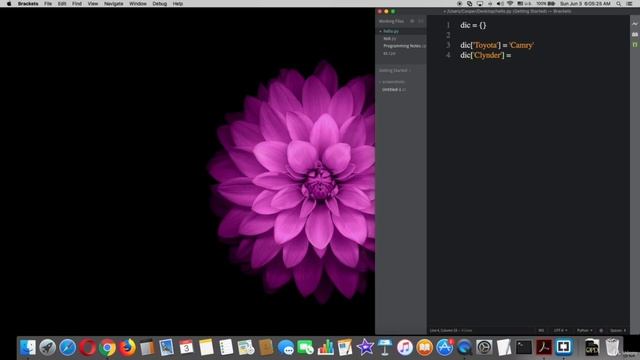
Task: Open the Edit menu
Action: (x=62, y=4)
